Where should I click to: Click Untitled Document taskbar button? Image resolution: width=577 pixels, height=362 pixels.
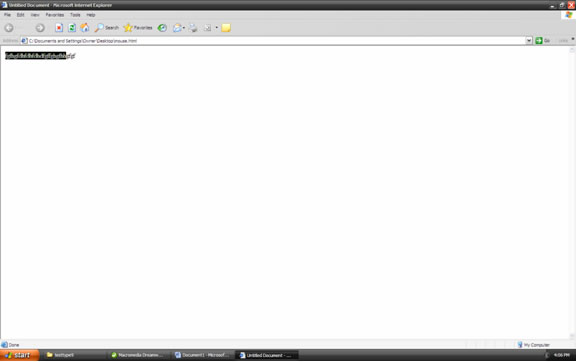(267, 355)
